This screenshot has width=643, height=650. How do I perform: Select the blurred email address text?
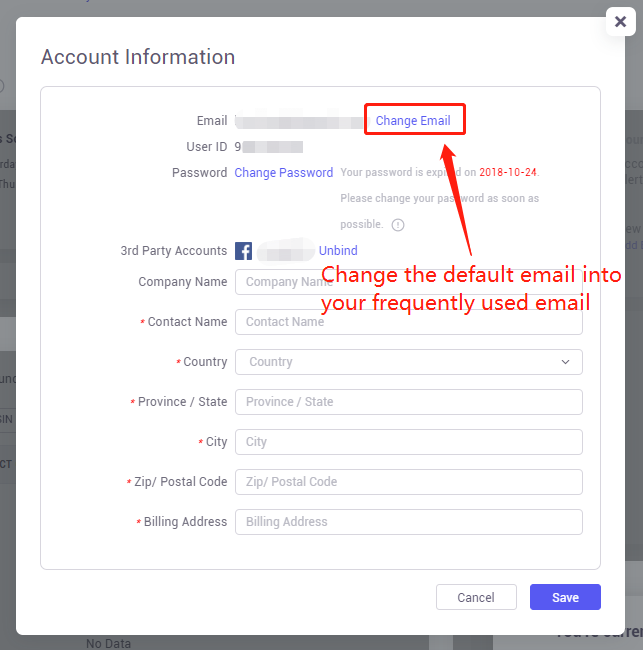click(301, 121)
